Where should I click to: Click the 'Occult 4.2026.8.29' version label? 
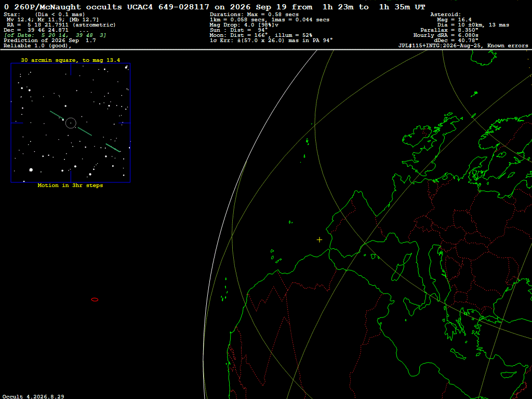33,396
